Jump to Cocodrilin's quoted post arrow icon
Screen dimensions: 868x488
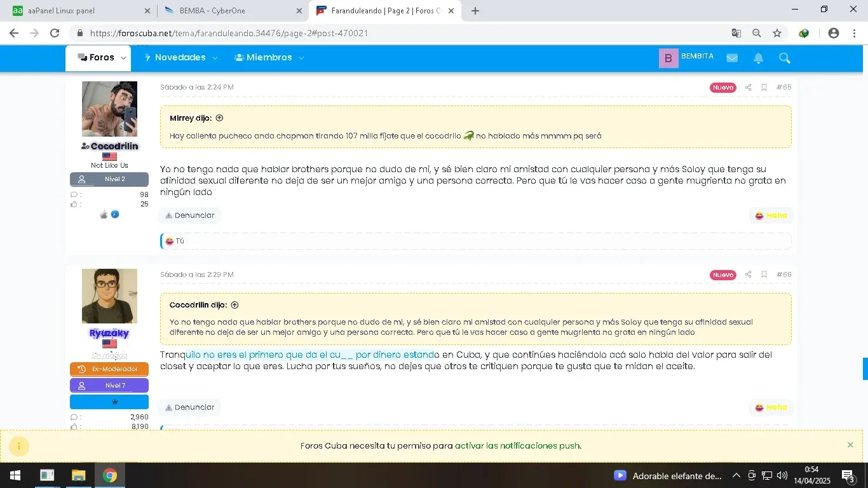(234, 305)
